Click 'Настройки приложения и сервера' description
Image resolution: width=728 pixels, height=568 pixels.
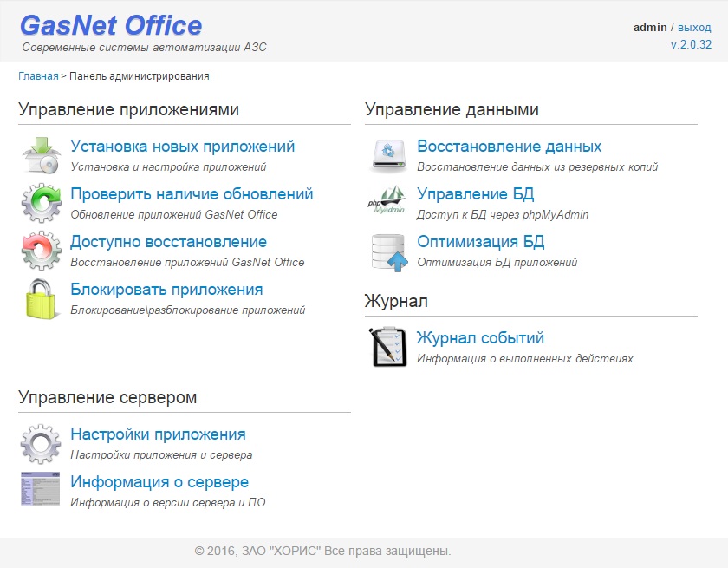click(161, 454)
